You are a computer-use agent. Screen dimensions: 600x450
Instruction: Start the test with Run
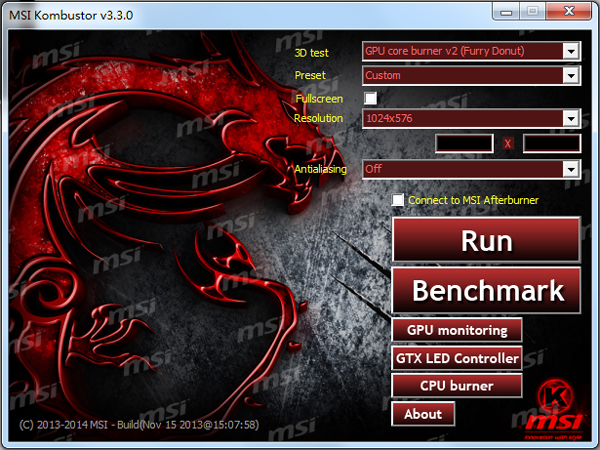click(x=486, y=240)
